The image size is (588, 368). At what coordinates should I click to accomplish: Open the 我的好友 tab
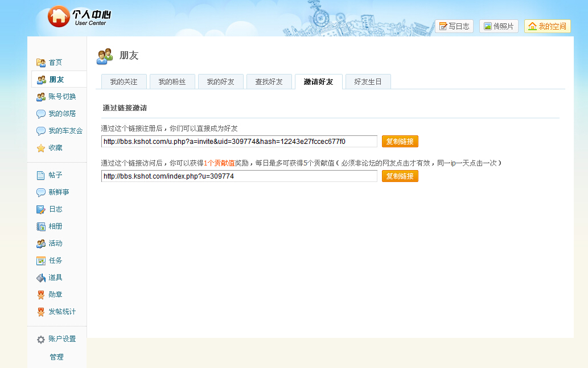[220, 82]
